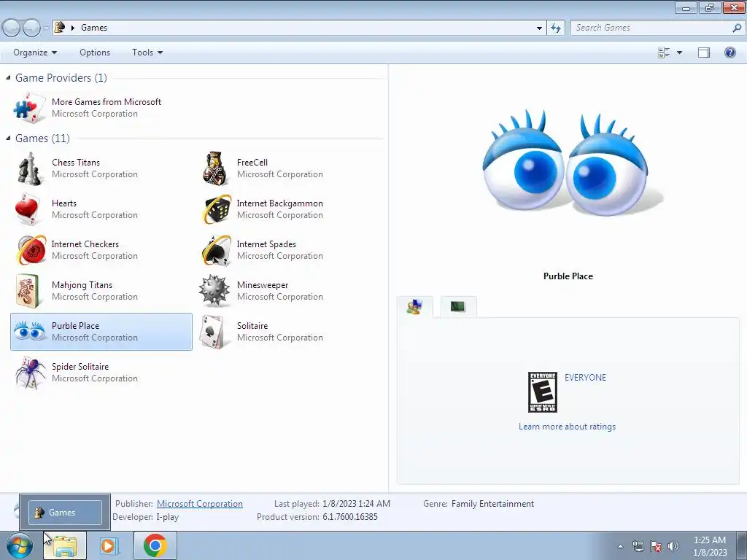Expand the view options dropdown arrow
The image size is (747, 560).
pyautogui.click(x=679, y=52)
